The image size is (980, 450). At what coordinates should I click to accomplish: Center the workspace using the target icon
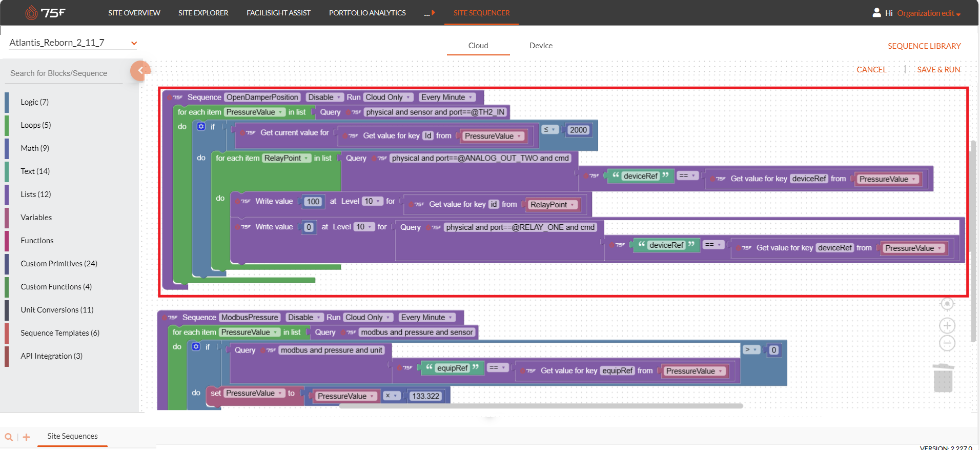point(947,304)
